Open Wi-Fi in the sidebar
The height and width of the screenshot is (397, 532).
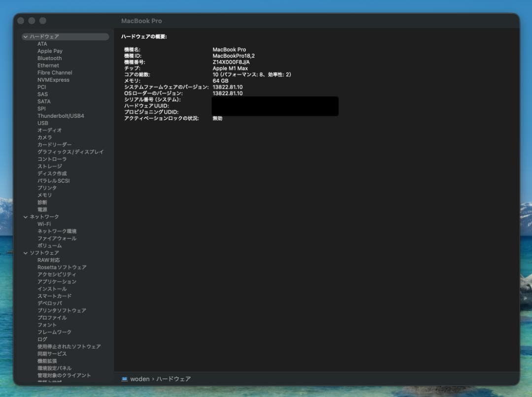click(44, 224)
